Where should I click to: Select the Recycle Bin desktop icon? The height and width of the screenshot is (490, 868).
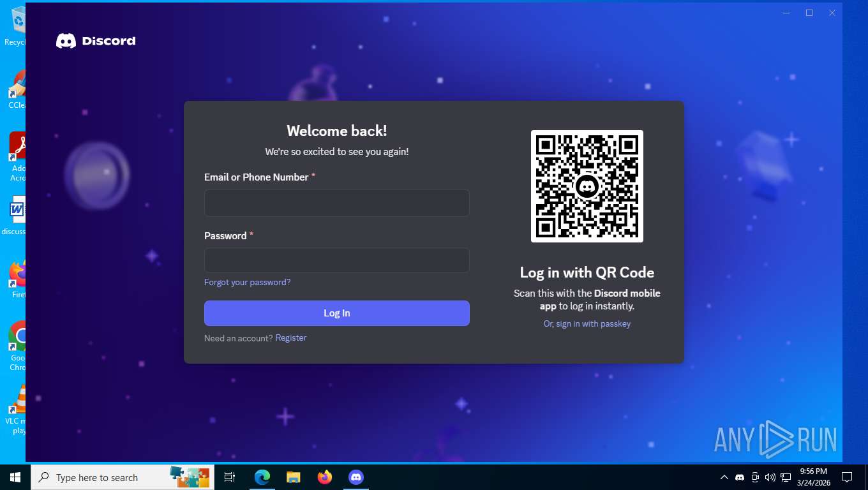(15, 27)
